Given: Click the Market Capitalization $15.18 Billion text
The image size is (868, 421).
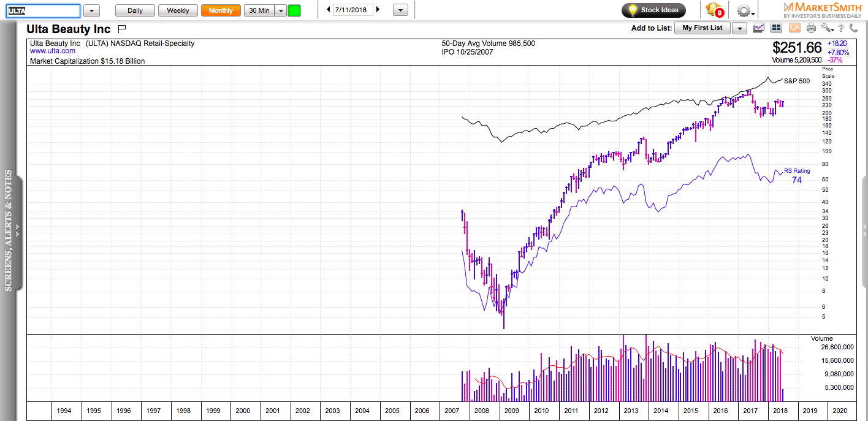Looking at the screenshot, I should [x=88, y=61].
